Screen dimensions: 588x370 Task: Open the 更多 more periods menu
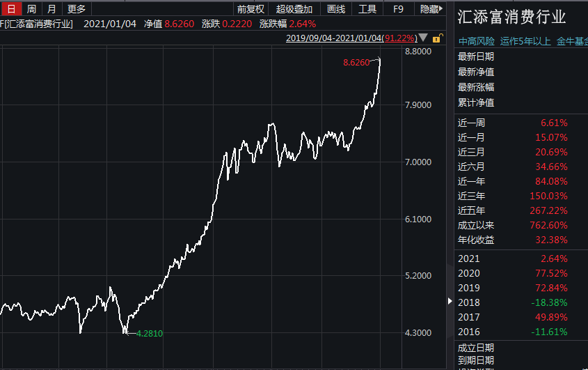(x=77, y=8)
